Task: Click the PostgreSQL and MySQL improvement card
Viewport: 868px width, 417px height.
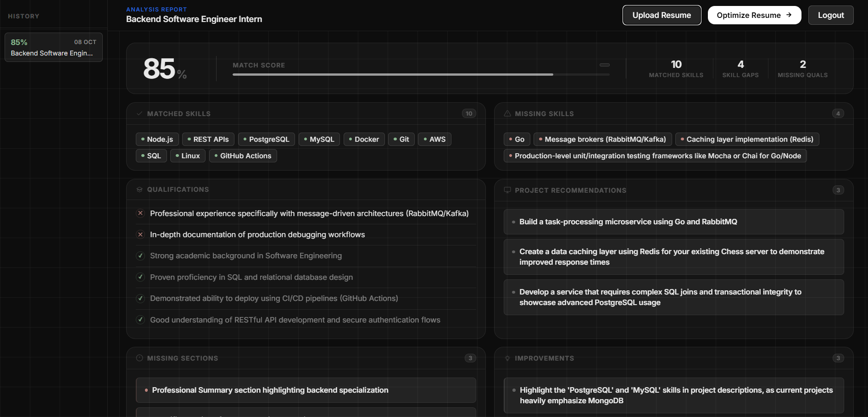Action: coord(674,395)
